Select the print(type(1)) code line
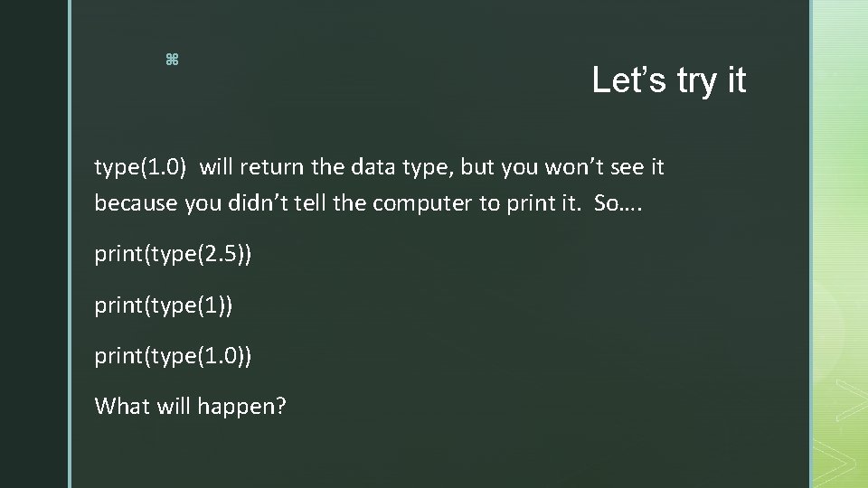Screen dimensions: 868x488 [164, 305]
